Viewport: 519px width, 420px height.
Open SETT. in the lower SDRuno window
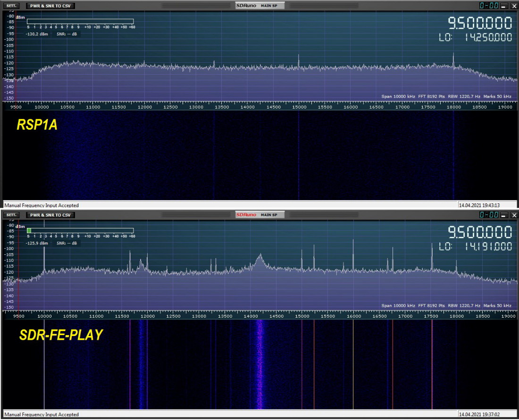coord(11,215)
